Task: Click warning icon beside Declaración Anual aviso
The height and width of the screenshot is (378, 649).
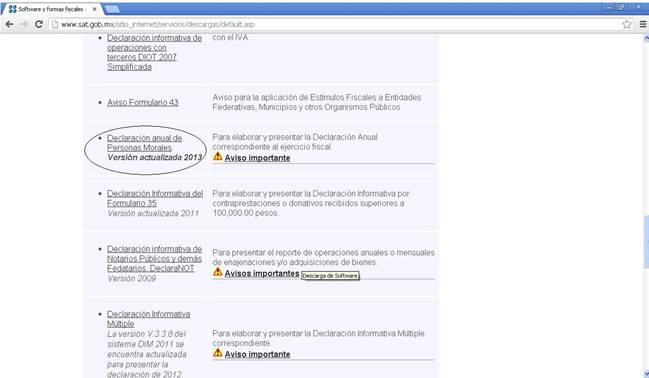Action: (217, 157)
